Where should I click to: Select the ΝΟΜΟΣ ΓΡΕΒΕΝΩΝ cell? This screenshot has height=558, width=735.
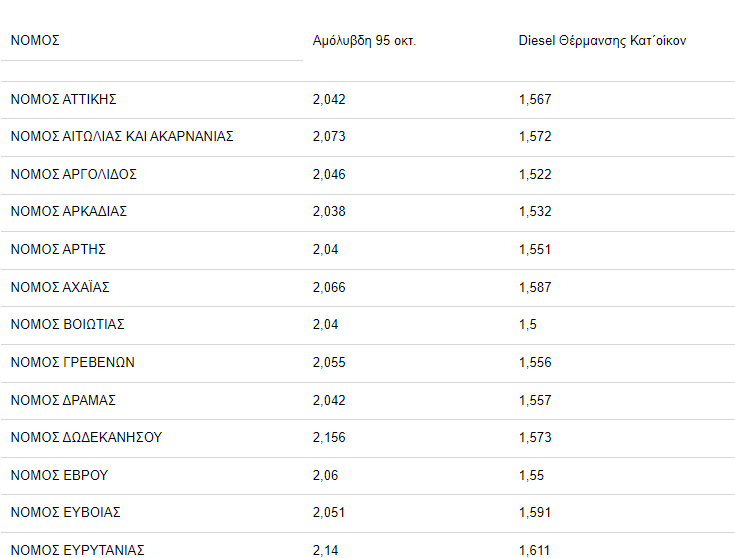click(x=73, y=362)
